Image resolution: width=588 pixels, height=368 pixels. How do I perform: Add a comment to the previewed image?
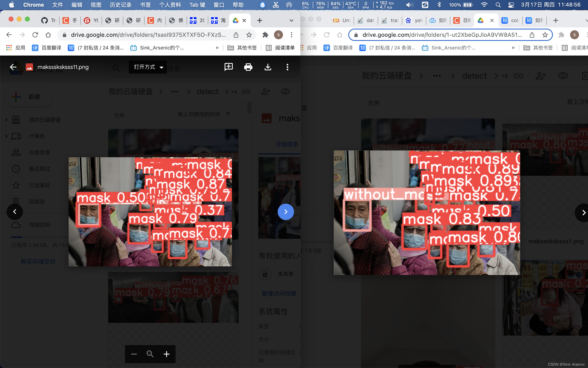click(228, 67)
